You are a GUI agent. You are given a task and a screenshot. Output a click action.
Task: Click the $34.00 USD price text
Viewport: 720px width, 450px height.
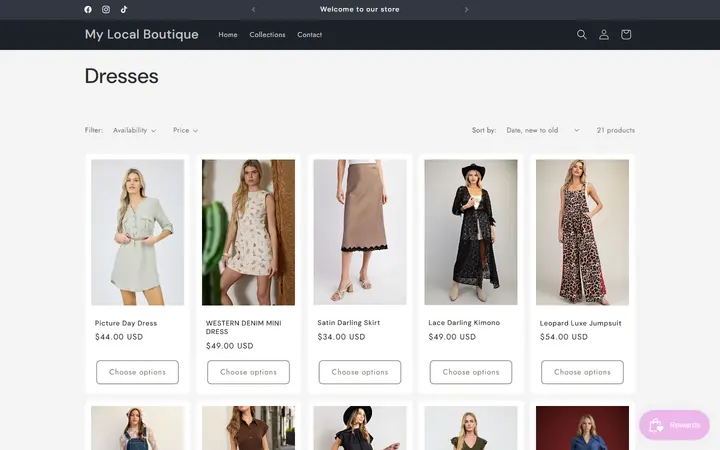click(x=341, y=337)
